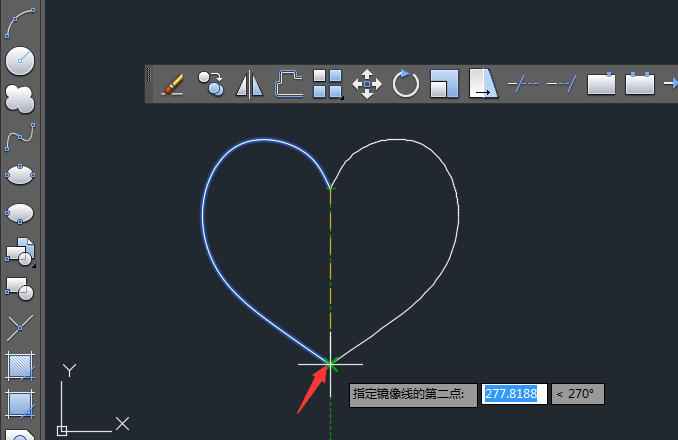
Task: Click the heart's bottom endpoint snap marker
Action: click(x=330, y=364)
